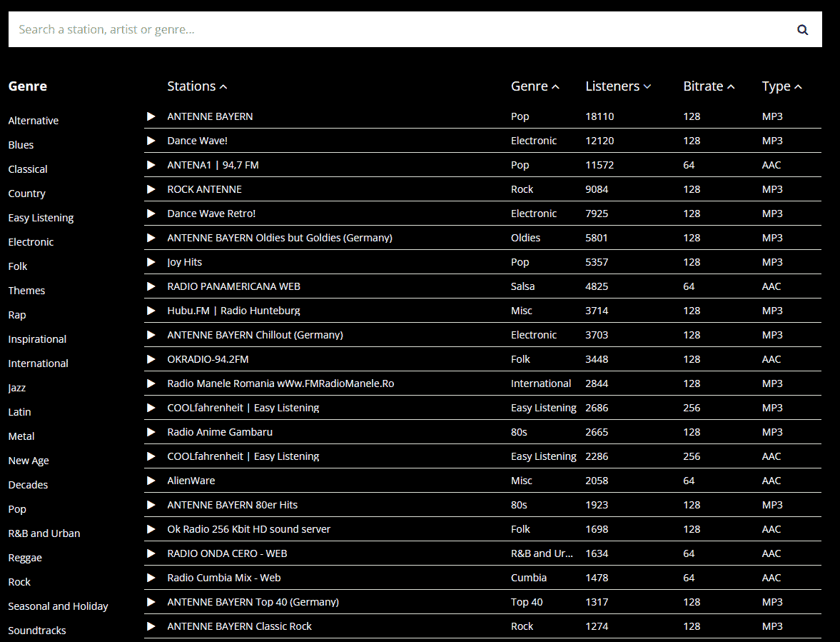
Task: Open Seasonal and Holiday genre
Action: tap(58, 606)
